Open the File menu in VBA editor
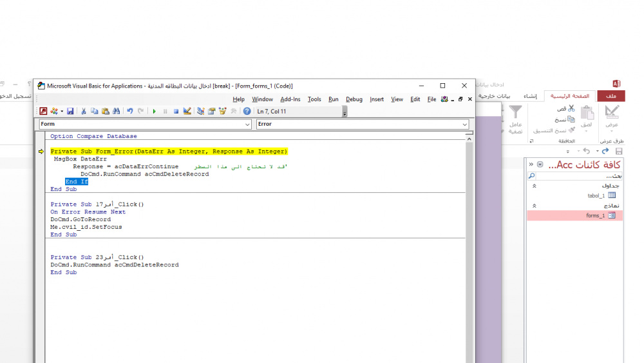This screenshot has height=363, width=644. [431, 99]
